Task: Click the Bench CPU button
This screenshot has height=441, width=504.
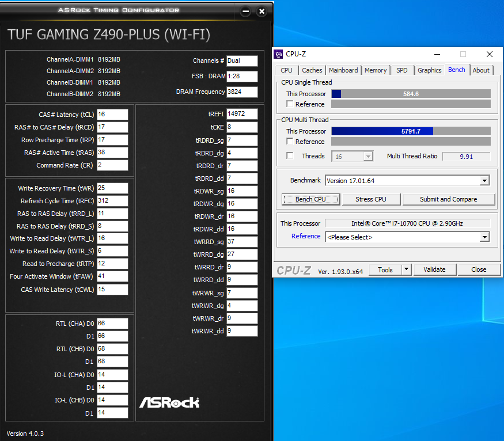Action: pos(310,199)
